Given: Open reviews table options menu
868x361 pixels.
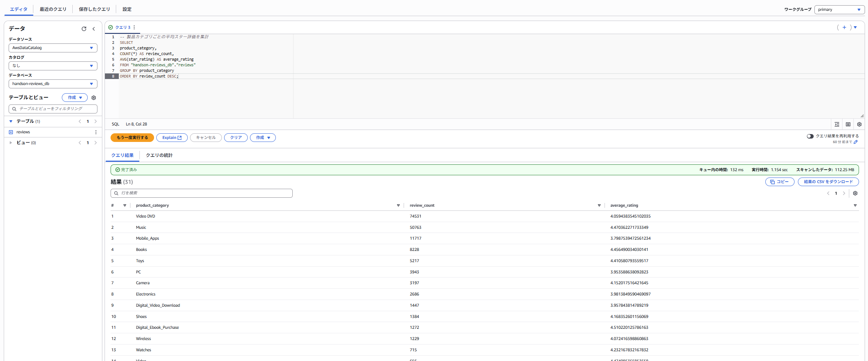Looking at the screenshot, I should 96,132.
